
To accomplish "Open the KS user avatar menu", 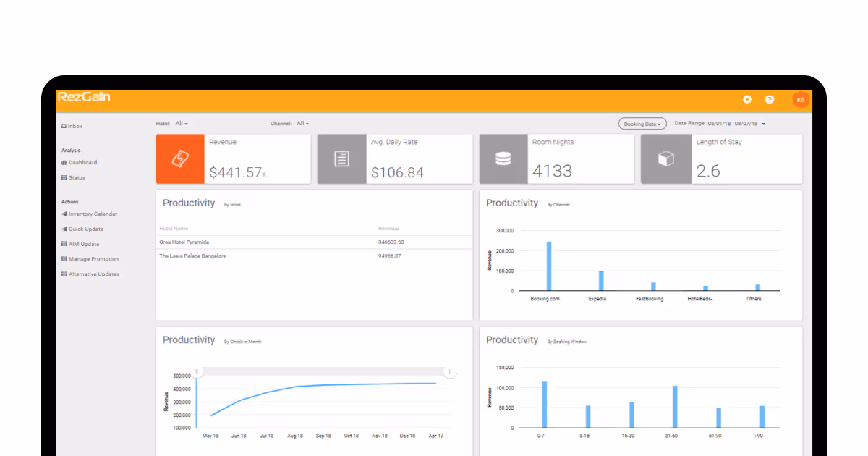I will click(x=801, y=100).
